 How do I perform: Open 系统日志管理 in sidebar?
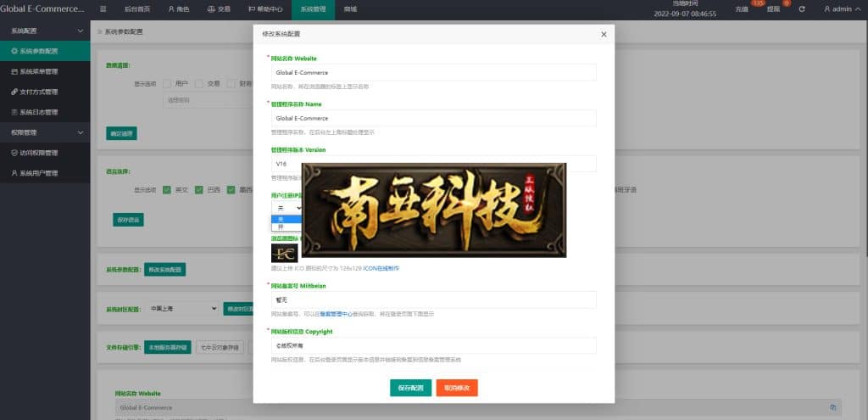45,112
